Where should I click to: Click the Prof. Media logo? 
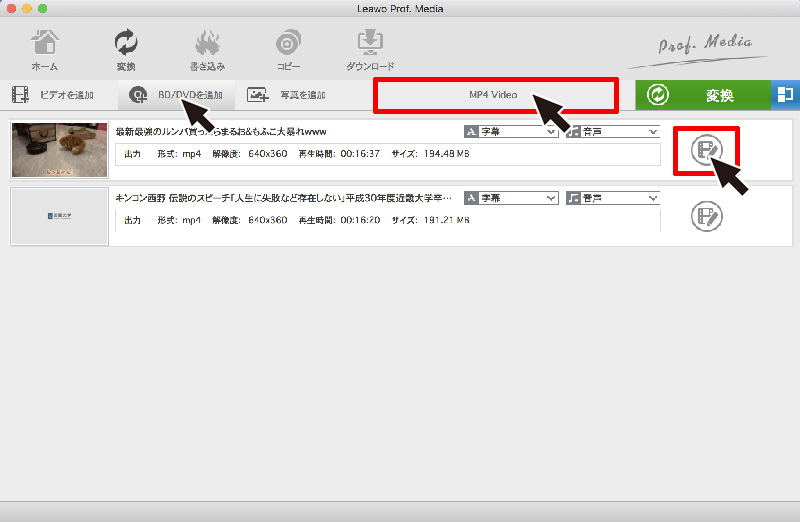point(699,50)
